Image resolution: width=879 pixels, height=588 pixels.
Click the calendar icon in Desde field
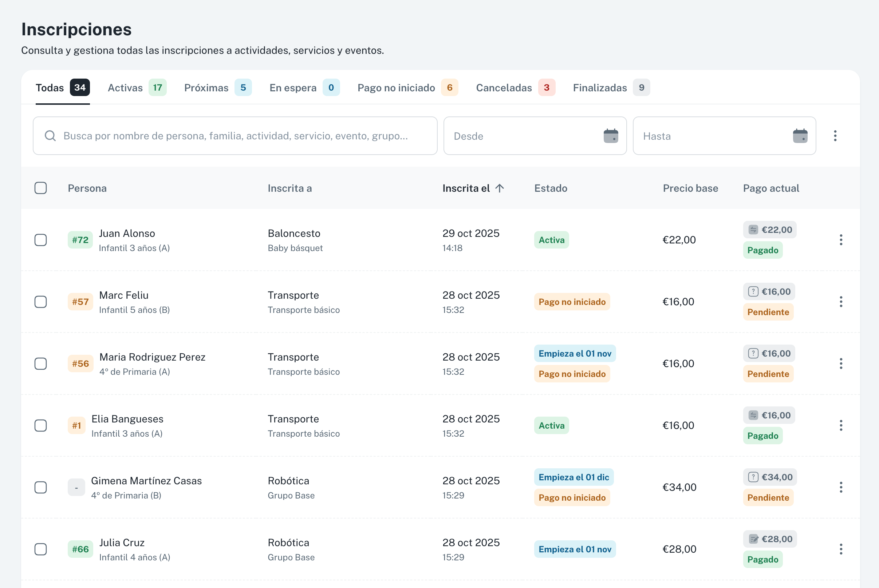point(610,136)
